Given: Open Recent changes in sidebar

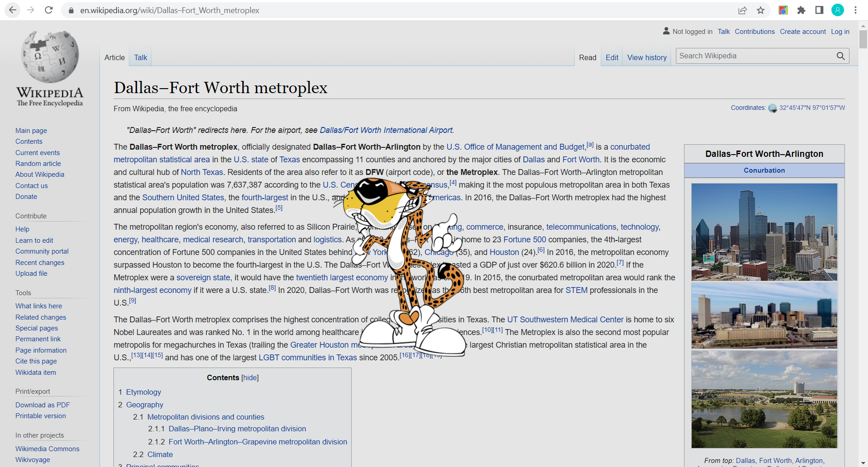Looking at the screenshot, I should pyautogui.click(x=40, y=263).
